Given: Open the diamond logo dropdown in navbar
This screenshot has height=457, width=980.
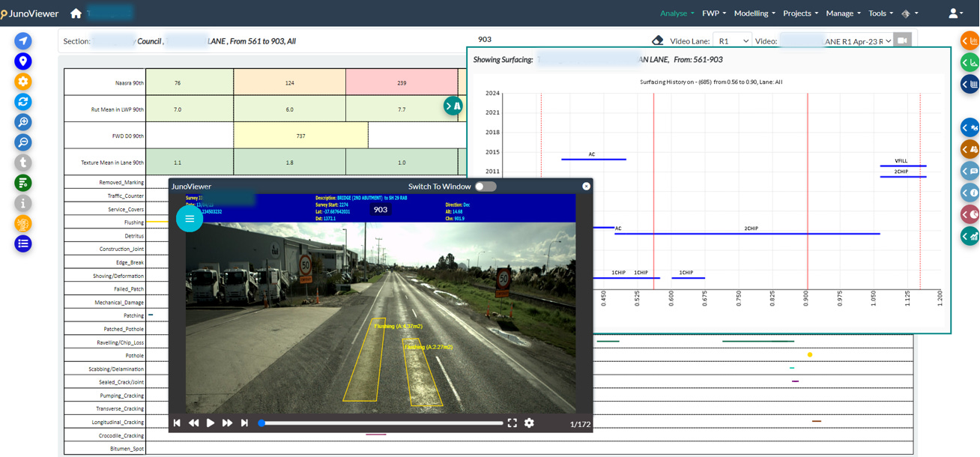Looking at the screenshot, I should 910,13.
